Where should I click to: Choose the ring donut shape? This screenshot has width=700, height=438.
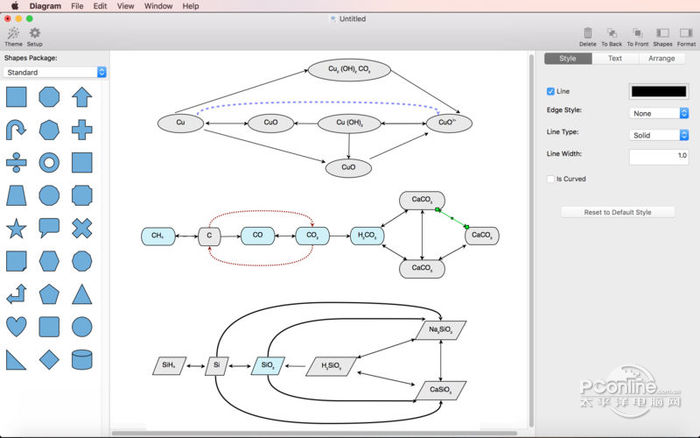coord(49,163)
